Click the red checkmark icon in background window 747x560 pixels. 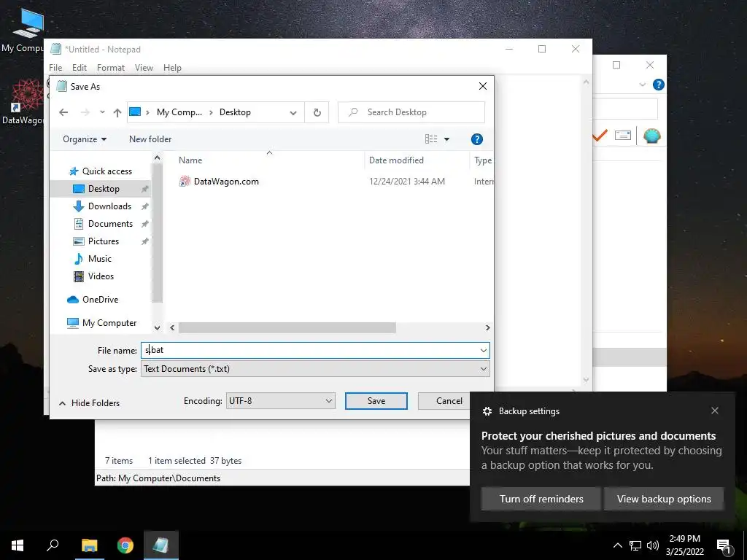pyautogui.click(x=600, y=136)
